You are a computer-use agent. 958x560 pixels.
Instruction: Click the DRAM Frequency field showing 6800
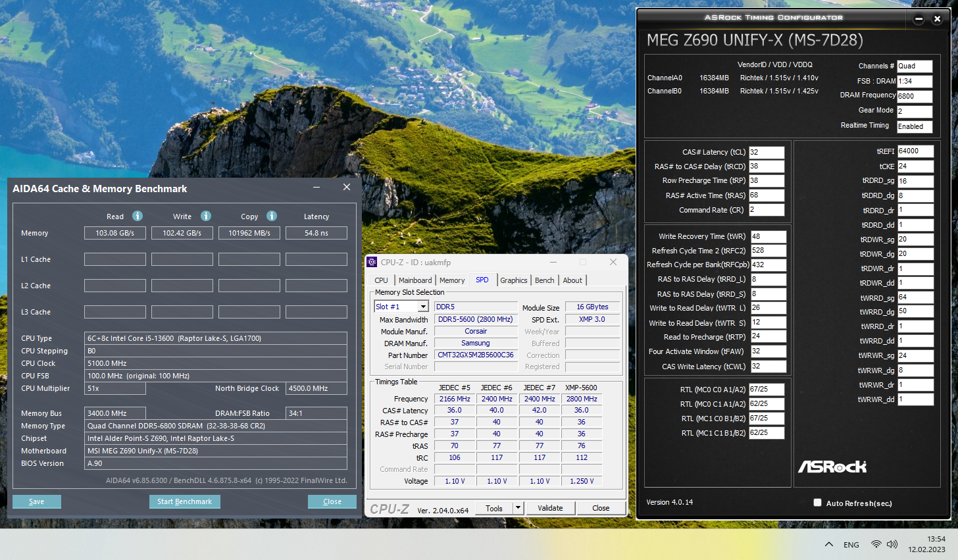[x=915, y=96]
